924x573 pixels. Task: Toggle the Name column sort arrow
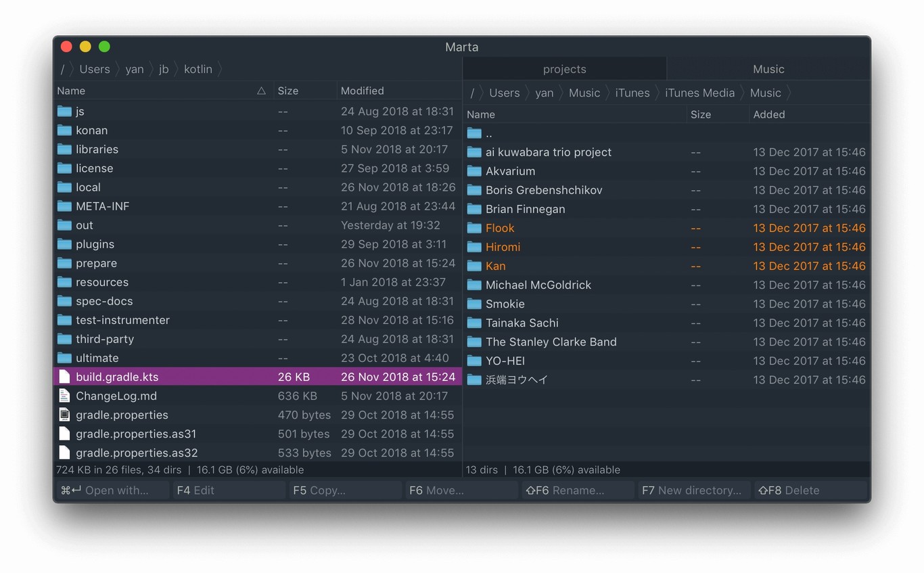point(261,91)
